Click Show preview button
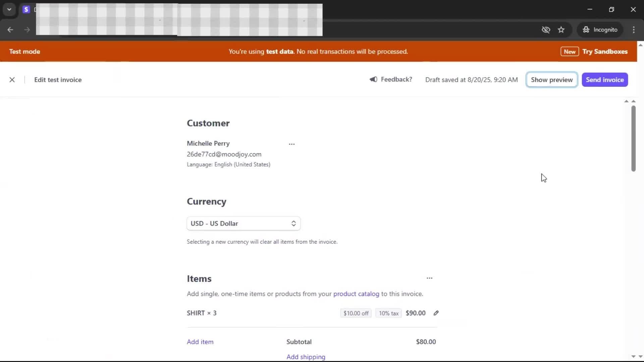The image size is (644, 362). pyautogui.click(x=551, y=80)
